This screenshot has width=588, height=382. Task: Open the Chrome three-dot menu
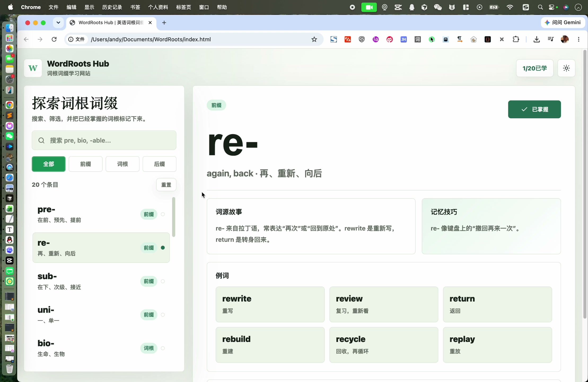click(579, 39)
